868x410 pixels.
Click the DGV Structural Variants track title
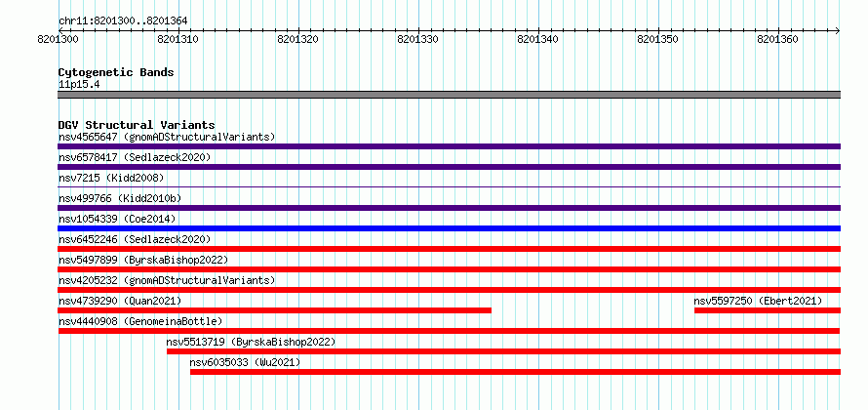[x=137, y=125]
